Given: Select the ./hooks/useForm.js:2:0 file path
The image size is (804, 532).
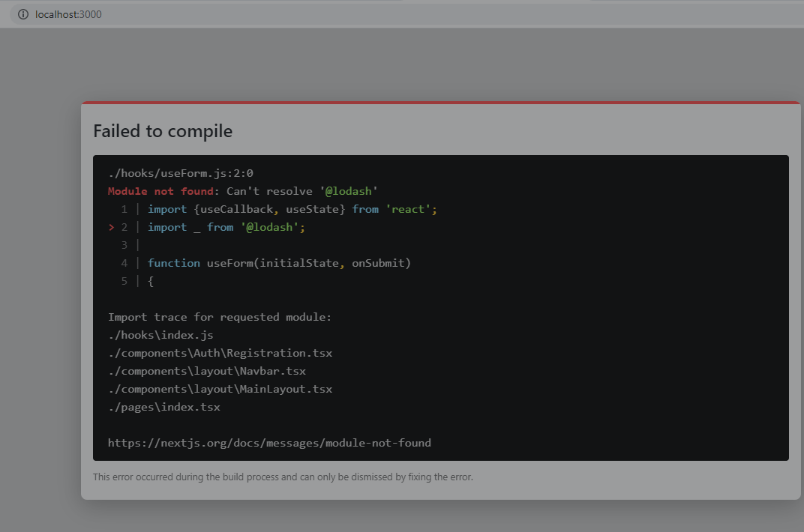Looking at the screenshot, I should coord(181,173).
